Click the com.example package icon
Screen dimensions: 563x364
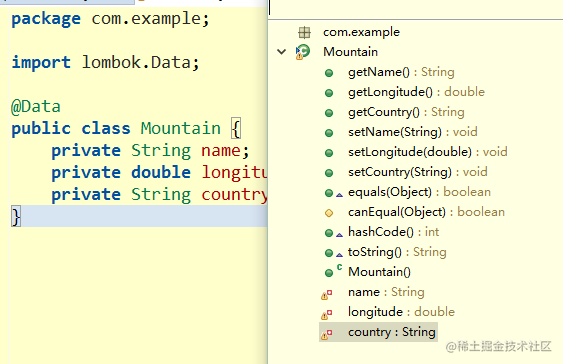[x=304, y=32]
